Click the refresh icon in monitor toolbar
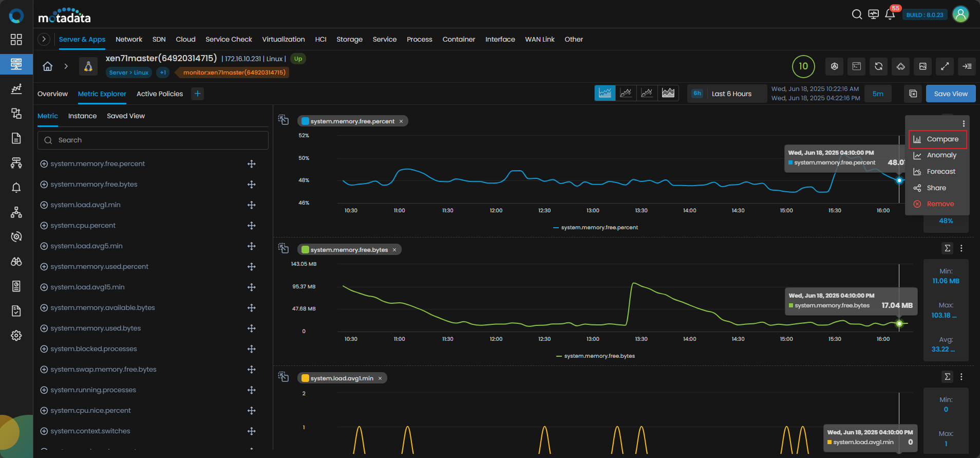The width and height of the screenshot is (980, 458). click(x=879, y=66)
